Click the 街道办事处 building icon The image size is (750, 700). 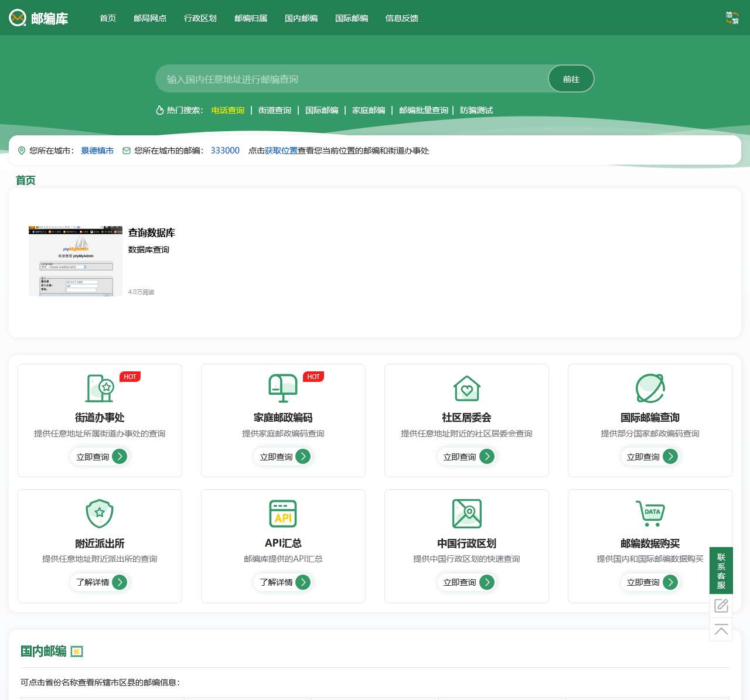(x=100, y=388)
